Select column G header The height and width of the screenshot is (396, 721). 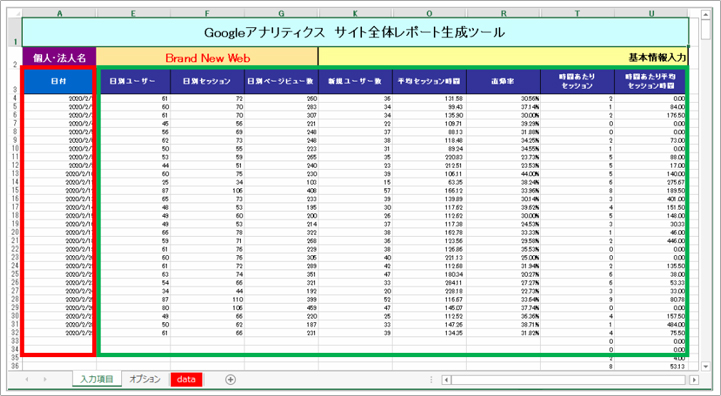click(281, 14)
